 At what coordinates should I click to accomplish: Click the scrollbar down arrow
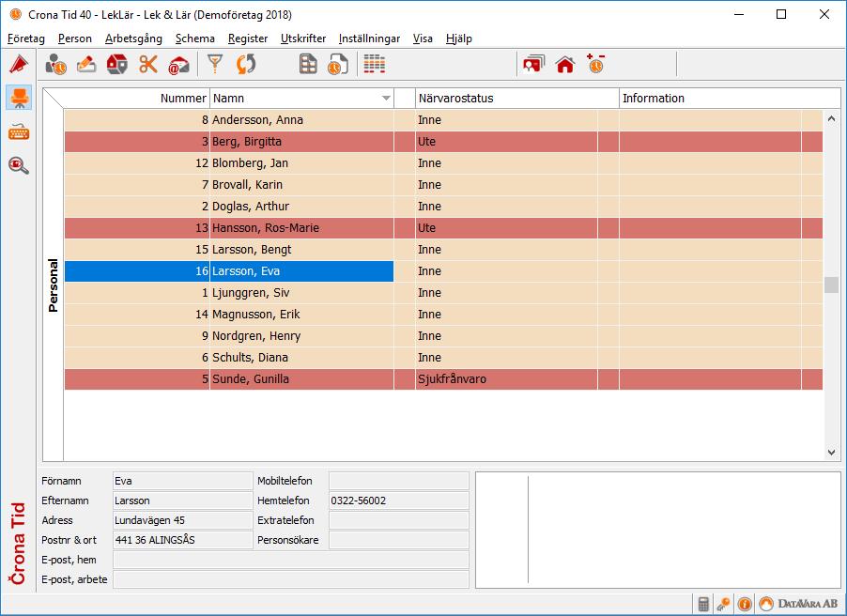click(x=831, y=453)
